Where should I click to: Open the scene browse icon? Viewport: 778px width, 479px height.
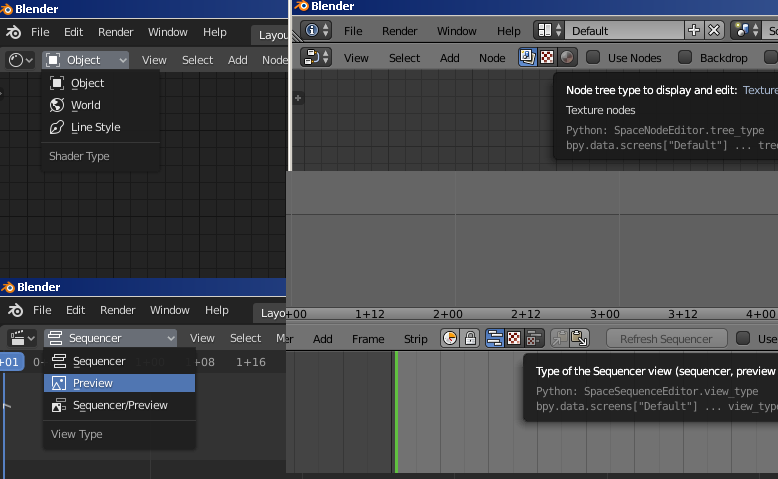[746, 30]
